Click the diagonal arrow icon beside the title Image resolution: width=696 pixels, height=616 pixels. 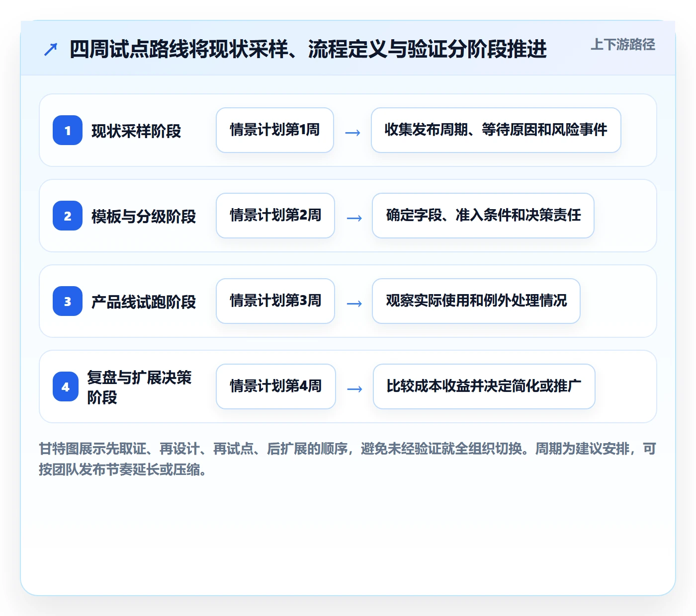point(51,49)
